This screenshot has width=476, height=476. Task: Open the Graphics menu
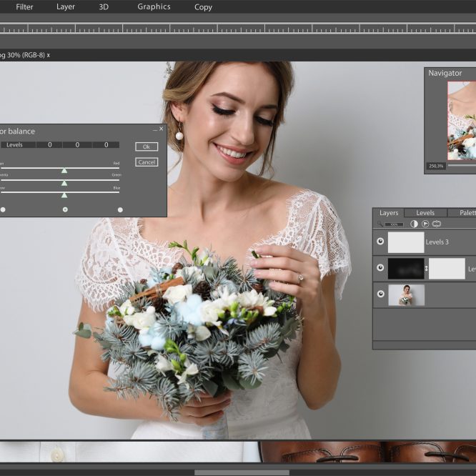point(154,7)
